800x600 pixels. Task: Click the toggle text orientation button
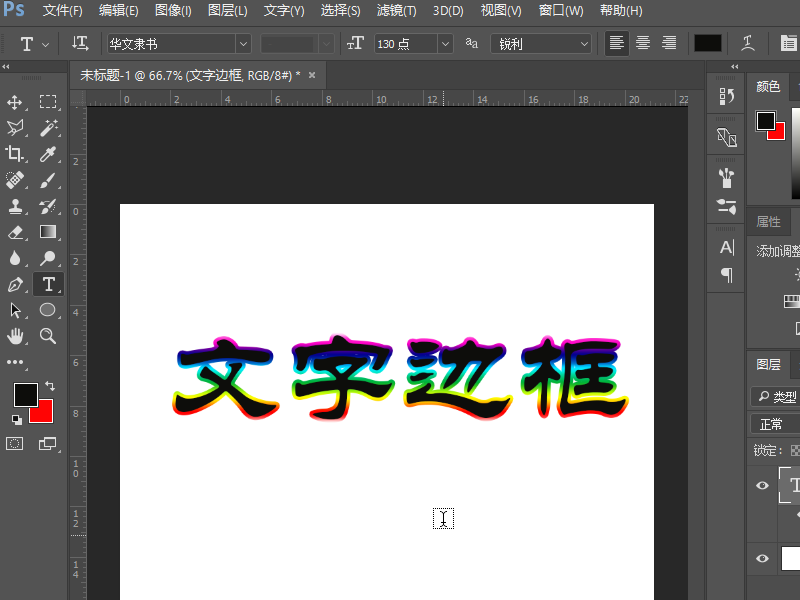pos(78,43)
